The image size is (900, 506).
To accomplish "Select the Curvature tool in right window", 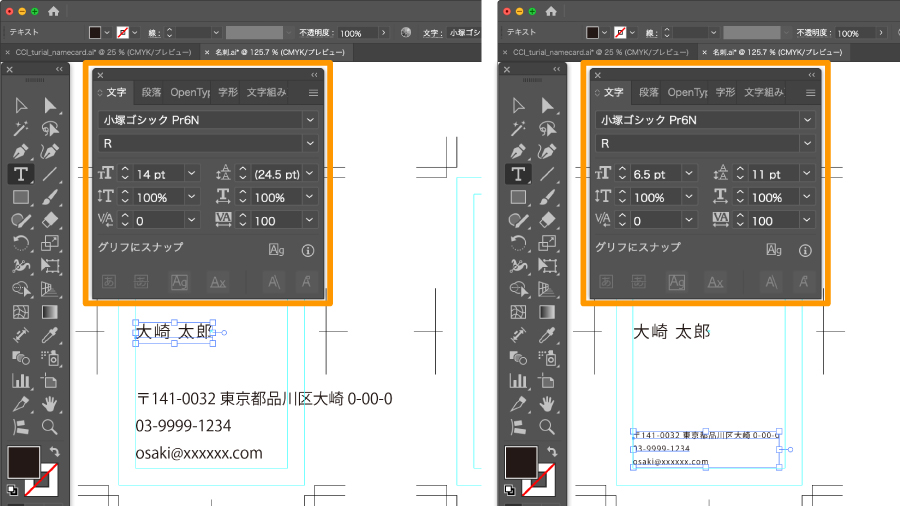I will point(547,151).
